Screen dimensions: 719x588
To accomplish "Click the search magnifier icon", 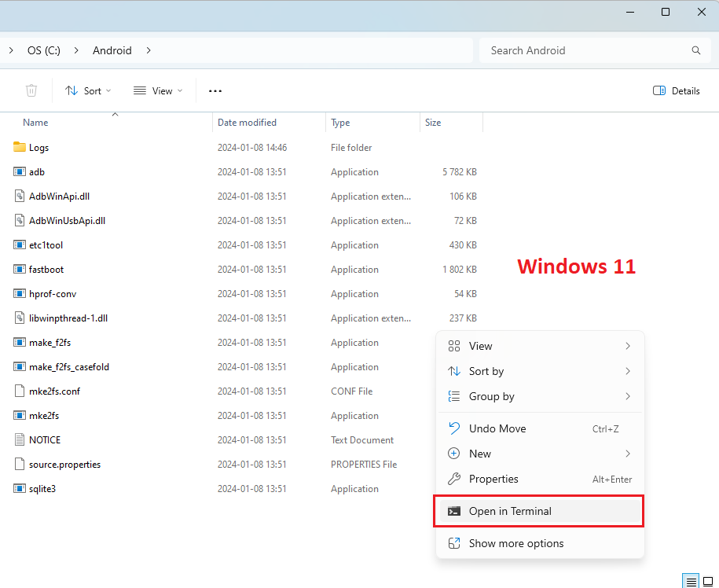I will (695, 50).
